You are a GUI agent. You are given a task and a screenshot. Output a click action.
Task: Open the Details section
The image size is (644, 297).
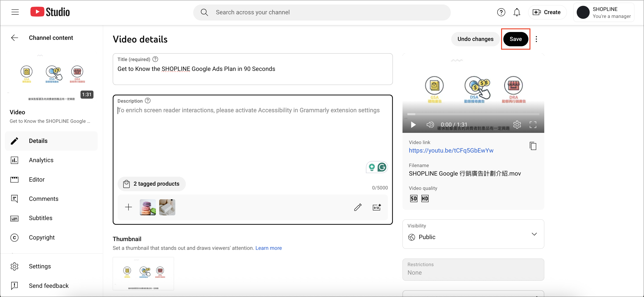point(51,141)
